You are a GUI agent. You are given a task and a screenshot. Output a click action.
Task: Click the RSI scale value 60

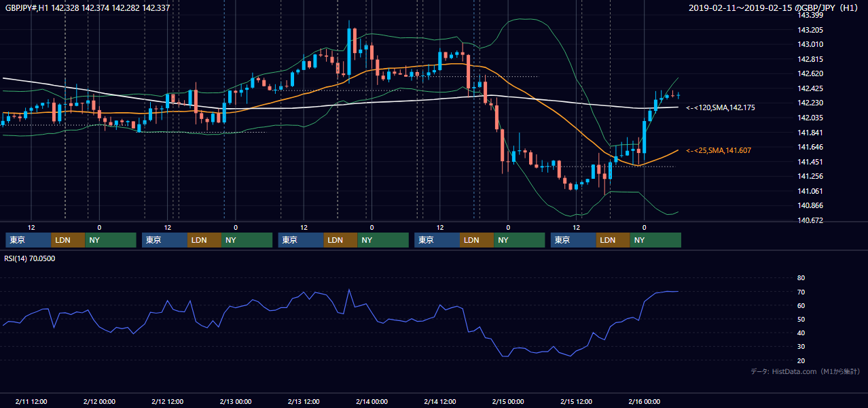[801, 305]
